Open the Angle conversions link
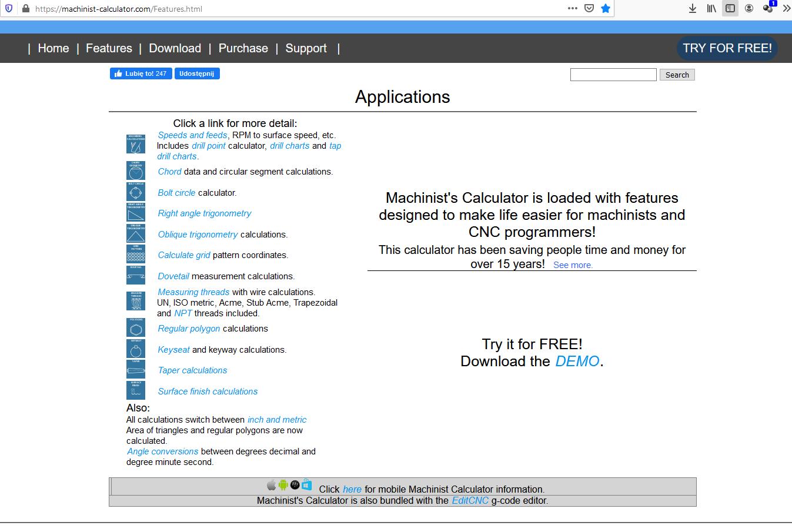The height and width of the screenshot is (532, 792). coord(163,451)
